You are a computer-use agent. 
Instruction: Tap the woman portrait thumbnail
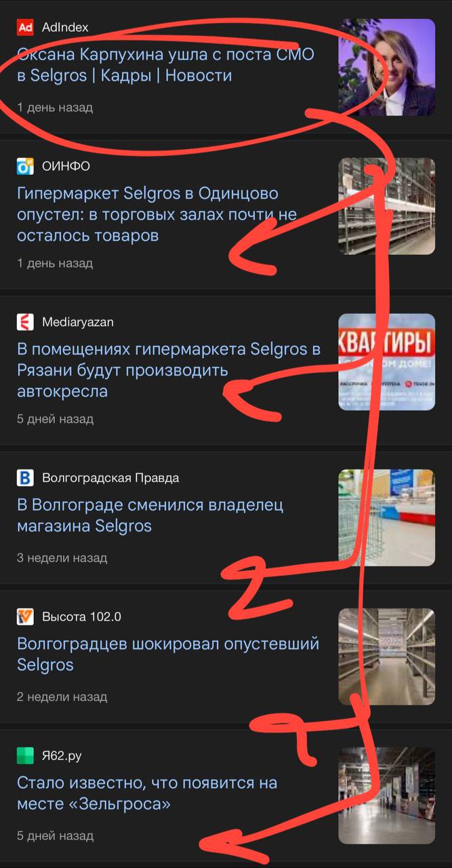click(387, 67)
